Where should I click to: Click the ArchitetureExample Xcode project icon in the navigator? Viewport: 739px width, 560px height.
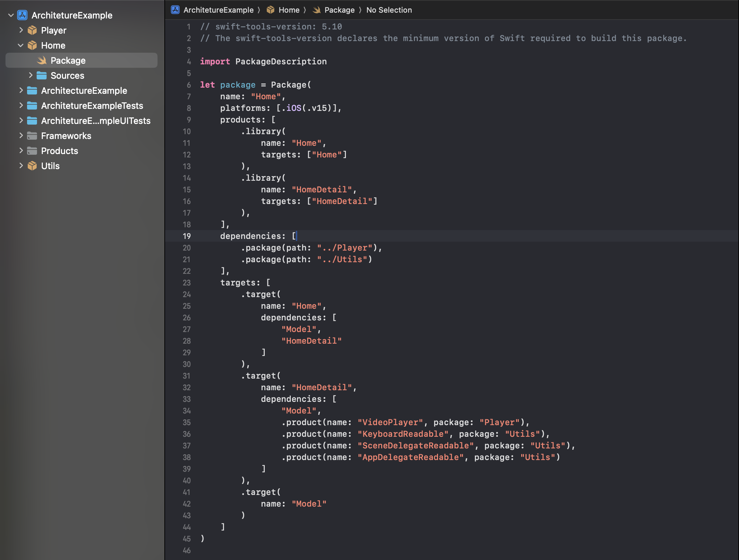pyautogui.click(x=22, y=15)
